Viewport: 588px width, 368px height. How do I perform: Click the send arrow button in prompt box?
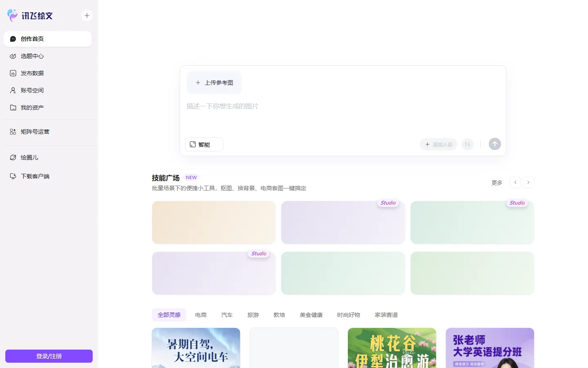click(x=495, y=144)
